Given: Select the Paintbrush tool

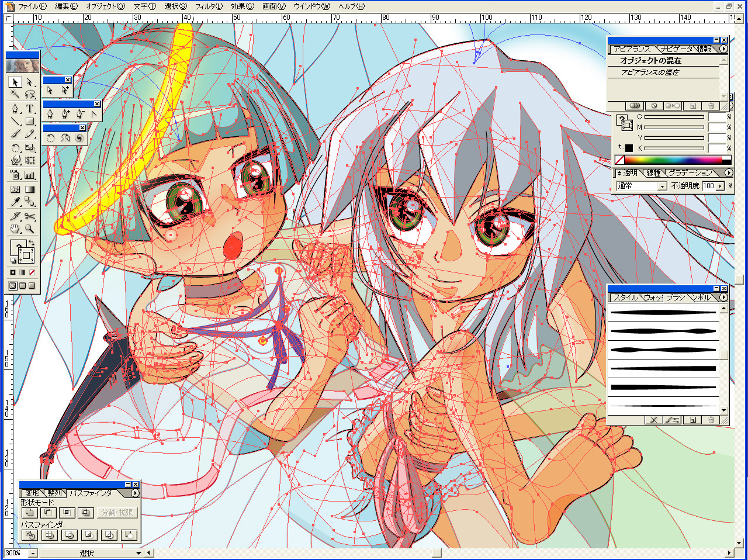Looking at the screenshot, I should pyautogui.click(x=15, y=134).
